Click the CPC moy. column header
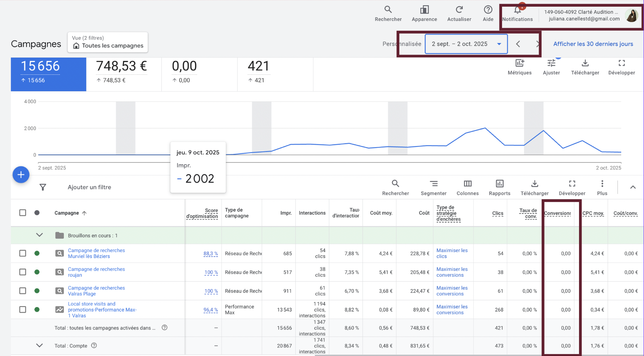Viewport: 644px width, 356px height. click(593, 213)
